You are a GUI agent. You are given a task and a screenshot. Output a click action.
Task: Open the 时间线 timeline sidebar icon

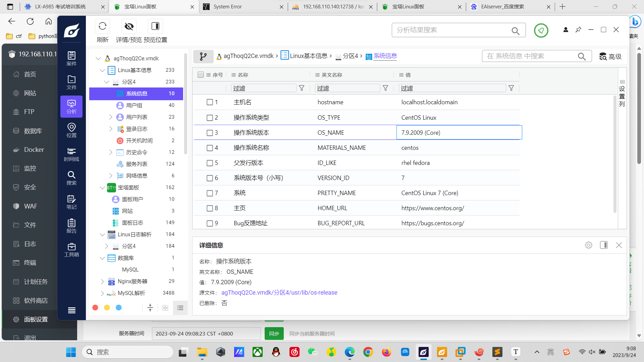pos(71,154)
